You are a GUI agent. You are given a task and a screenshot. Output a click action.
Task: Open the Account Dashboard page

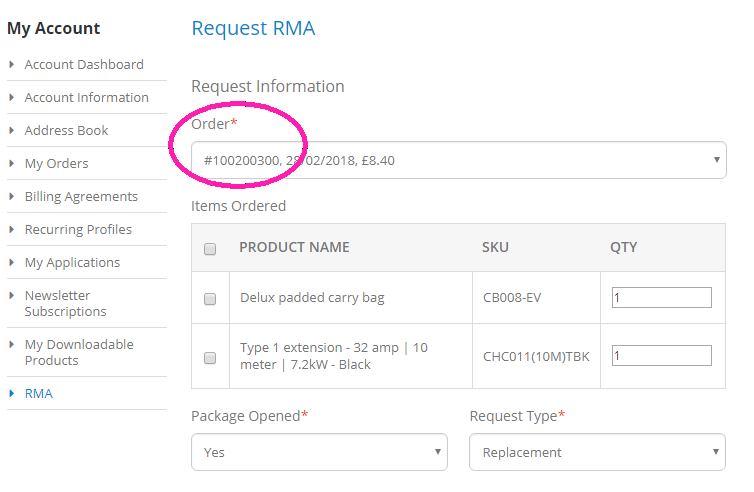pyautogui.click(x=84, y=64)
